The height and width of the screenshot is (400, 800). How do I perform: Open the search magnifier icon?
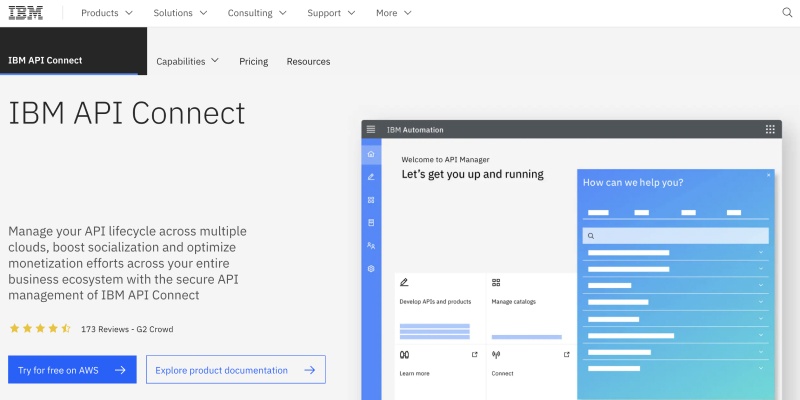[x=787, y=13]
